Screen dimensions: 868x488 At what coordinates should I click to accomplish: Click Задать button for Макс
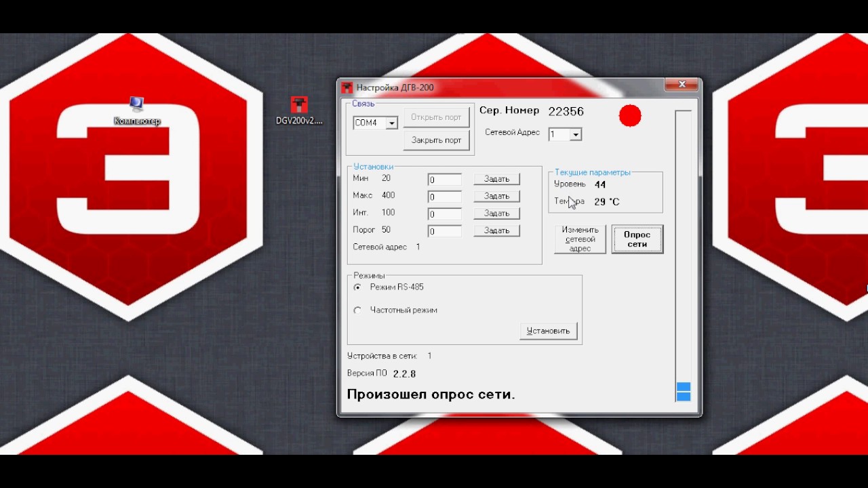(x=496, y=196)
